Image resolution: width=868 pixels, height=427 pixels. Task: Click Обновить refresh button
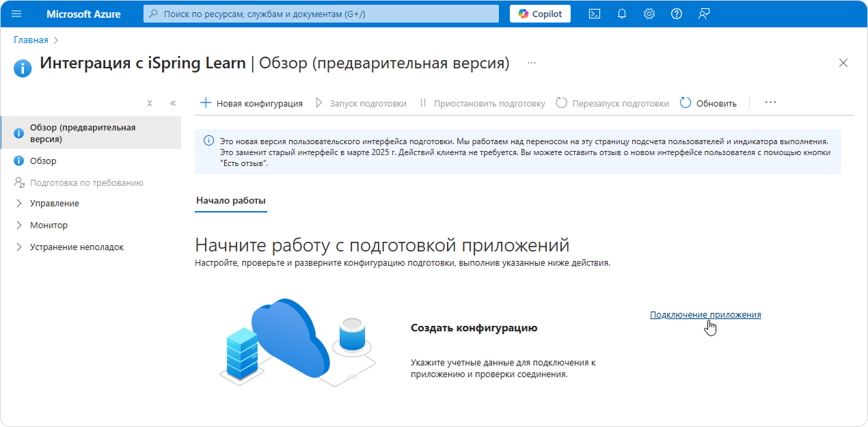point(708,103)
